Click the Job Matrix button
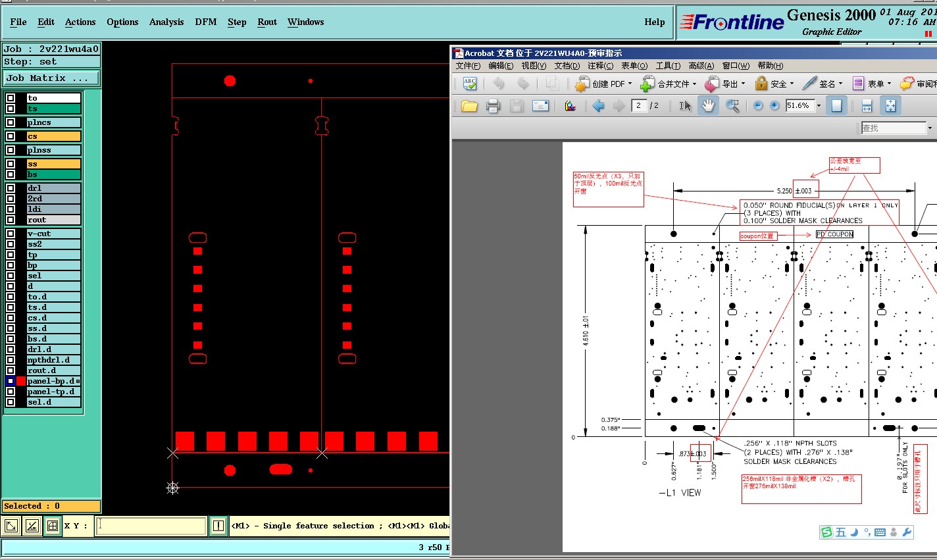This screenshot has height=560, width=937. pyautogui.click(x=51, y=78)
